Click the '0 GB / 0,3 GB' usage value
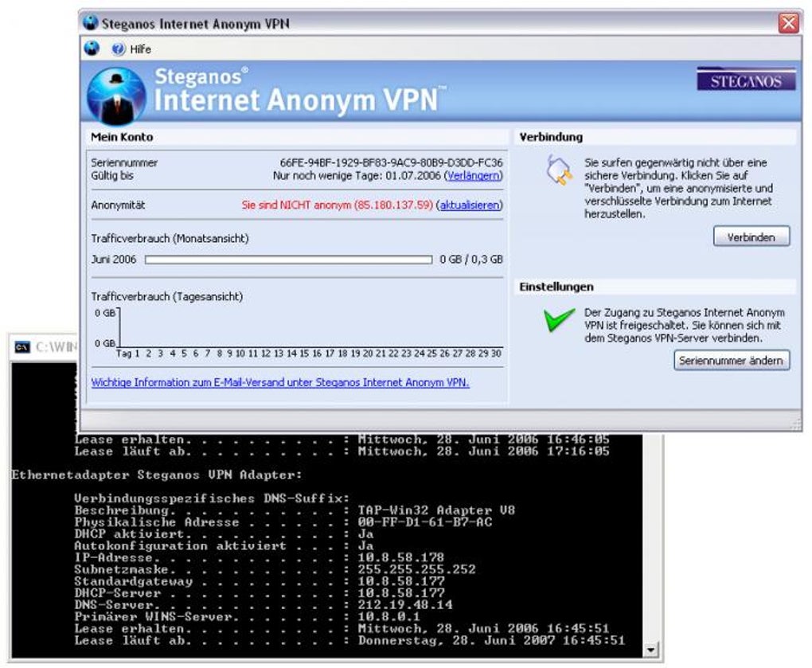Viewport: 812px width, 668px height. point(471,260)
